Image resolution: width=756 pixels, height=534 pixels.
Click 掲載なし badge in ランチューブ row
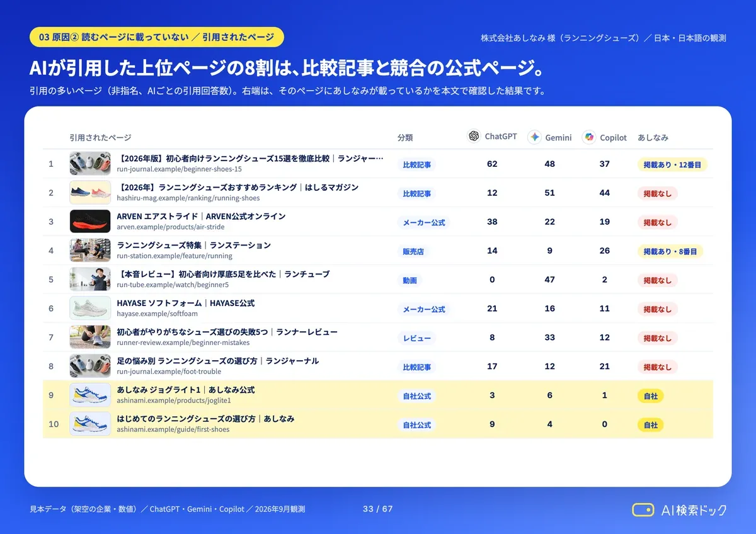[657, 281]
